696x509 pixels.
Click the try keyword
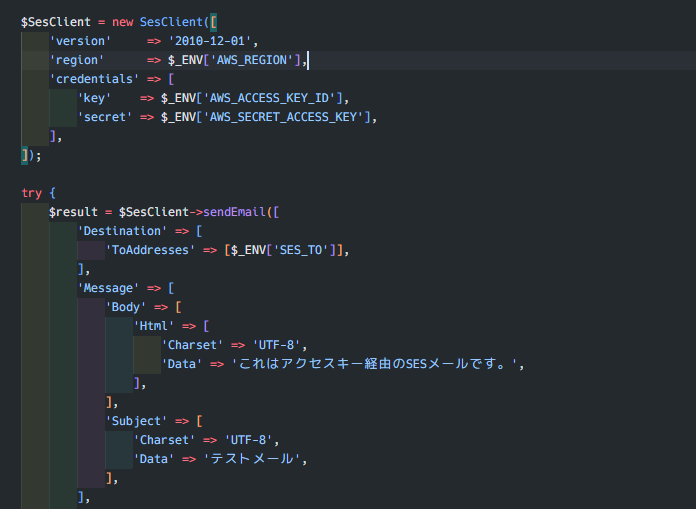pyautogui.click(x=31, y=193)
